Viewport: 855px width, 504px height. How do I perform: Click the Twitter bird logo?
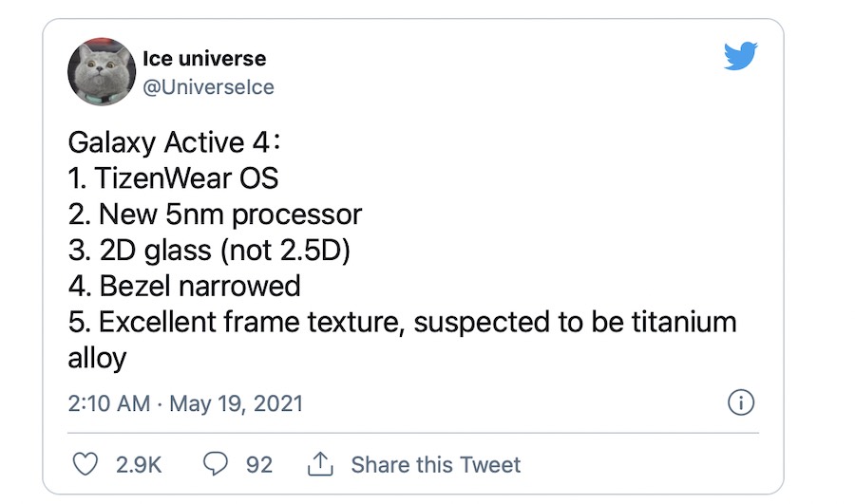(740, 57)
